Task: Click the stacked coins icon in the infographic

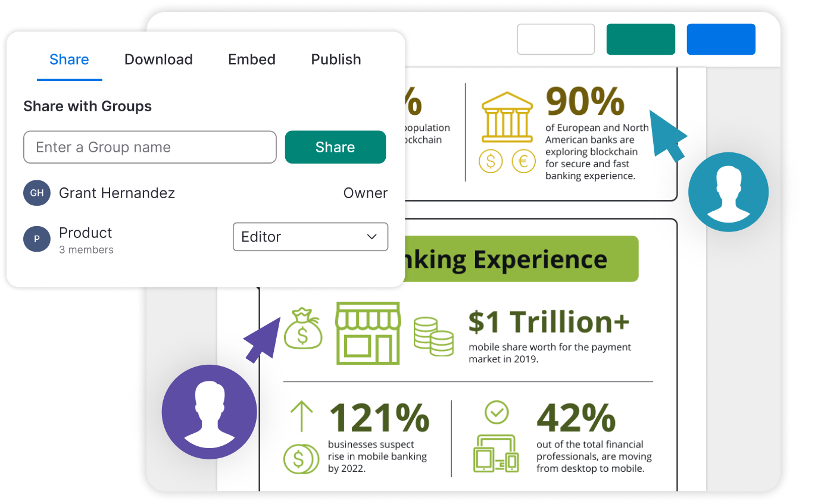Action: click(x=434, y=336)
